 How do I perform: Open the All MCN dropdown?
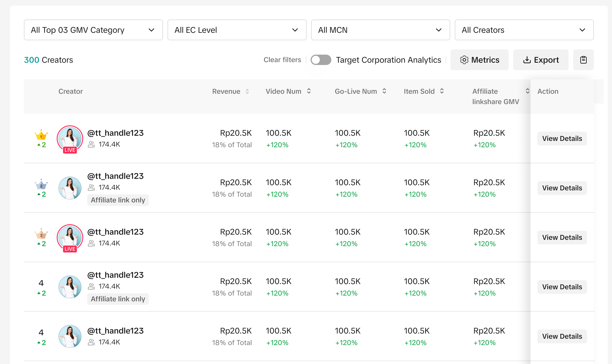(380, 30)
